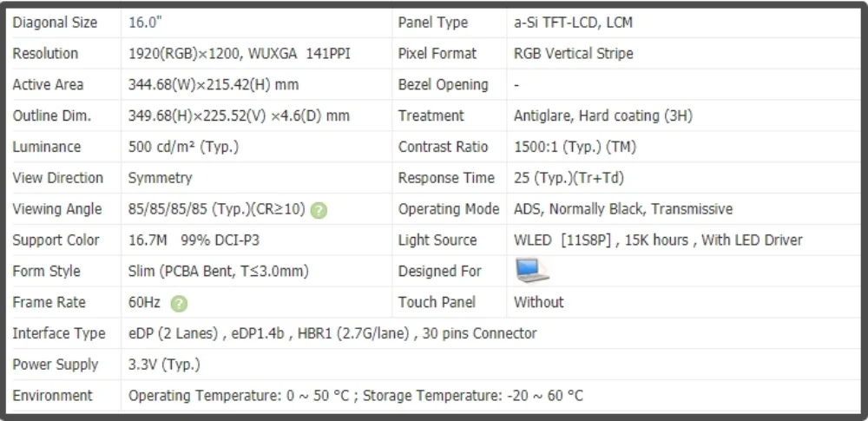Click the 3.3V (Typ.) power supply value
This screenshot has width=868, height=421.
[164, 365]
